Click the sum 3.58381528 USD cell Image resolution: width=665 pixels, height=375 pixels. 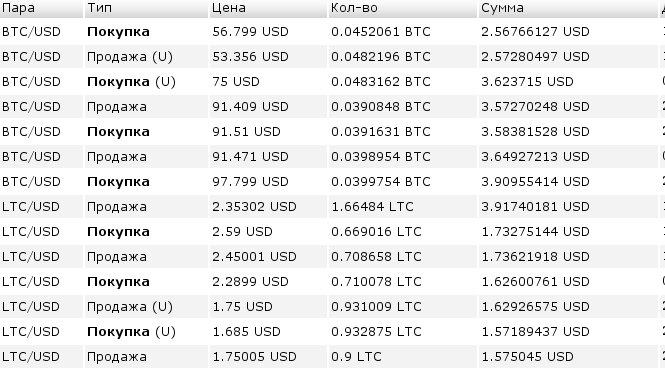(x=568, y=132)
